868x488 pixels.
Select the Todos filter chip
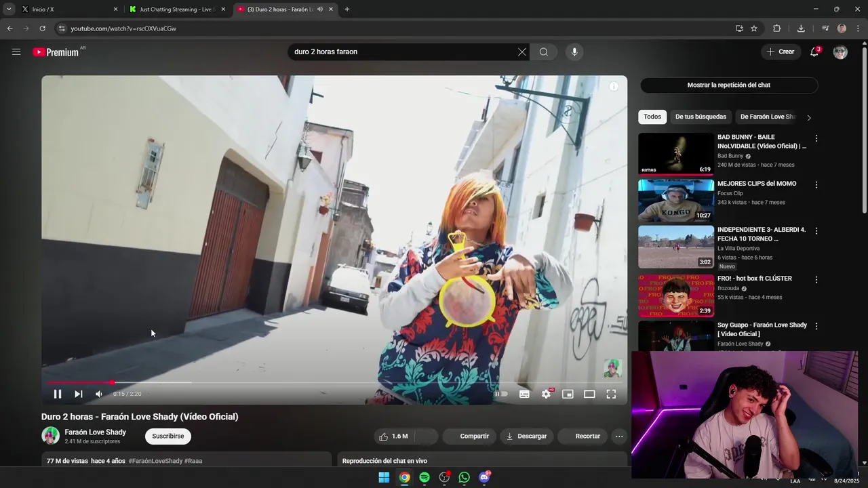[652, 117]
